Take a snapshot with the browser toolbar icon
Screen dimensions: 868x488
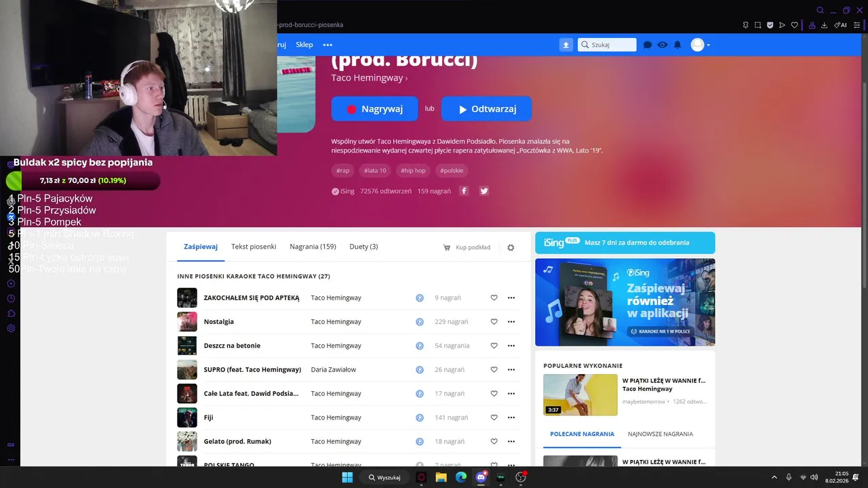[757, 25]
